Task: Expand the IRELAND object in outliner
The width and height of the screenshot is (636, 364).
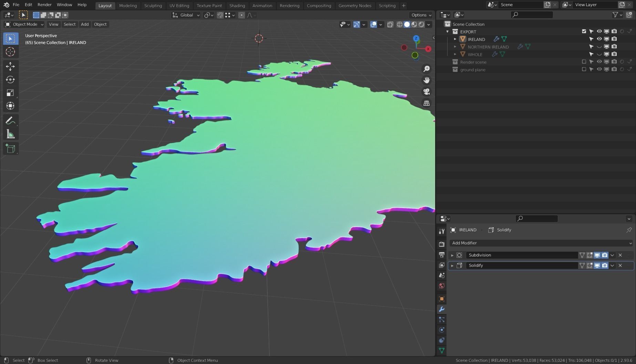Action: 455,39
